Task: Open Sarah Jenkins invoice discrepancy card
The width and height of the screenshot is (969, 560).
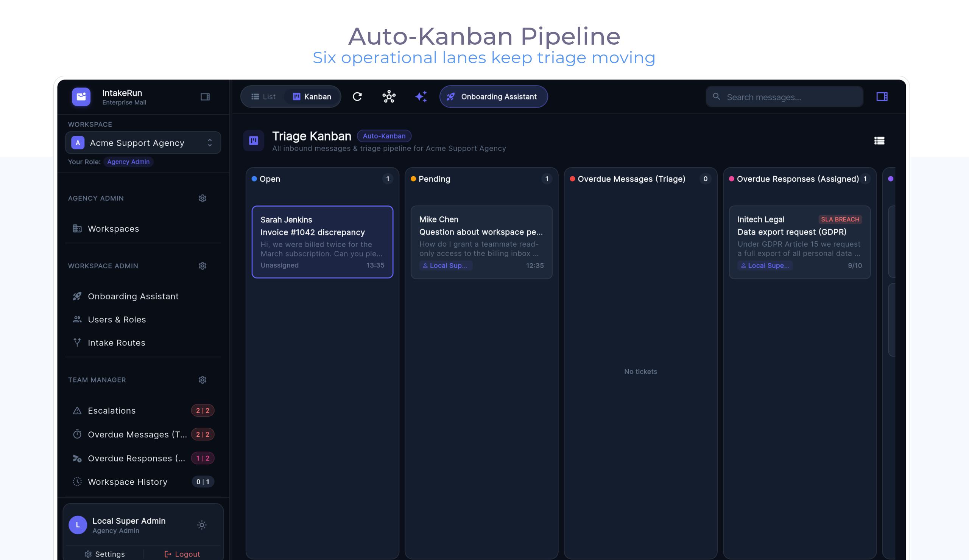Action: click(322, 242)
